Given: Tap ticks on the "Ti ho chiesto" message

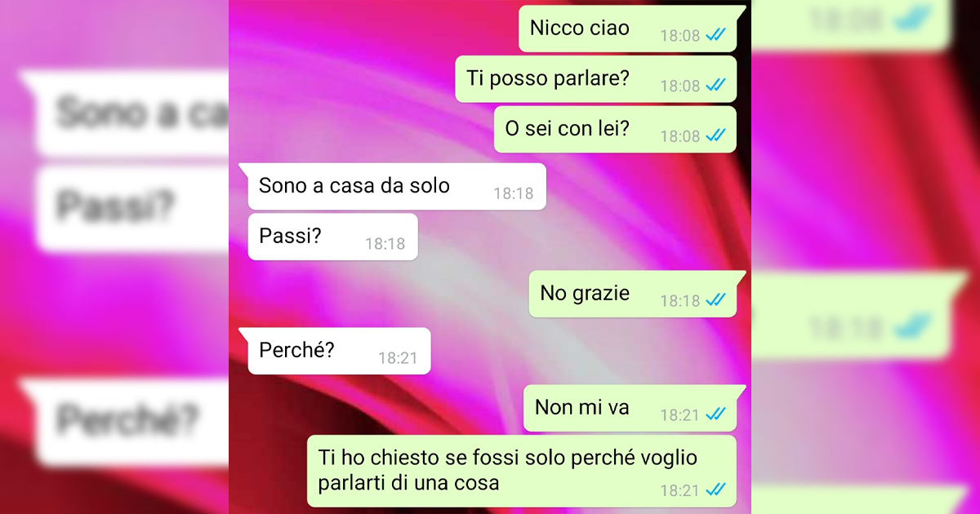Looking at the screenshot, I should [x=715, y=490].
